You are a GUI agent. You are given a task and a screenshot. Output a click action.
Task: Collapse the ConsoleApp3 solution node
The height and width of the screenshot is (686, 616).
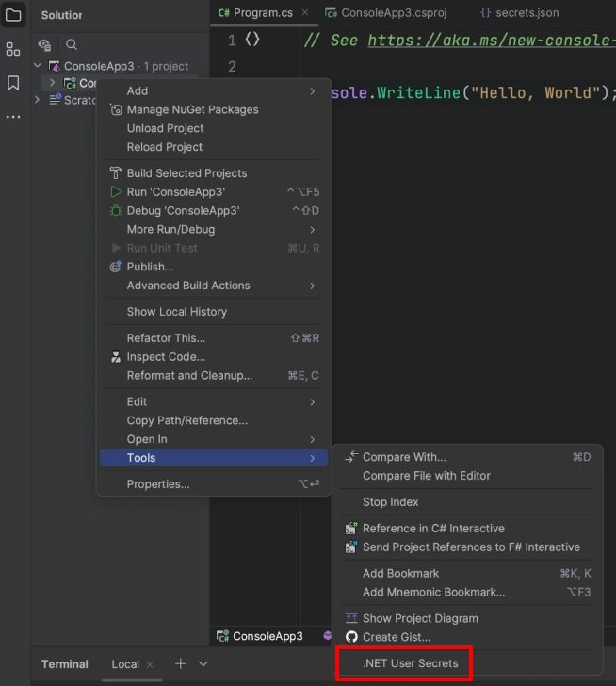pyautogui.click(x=38, y=66)
